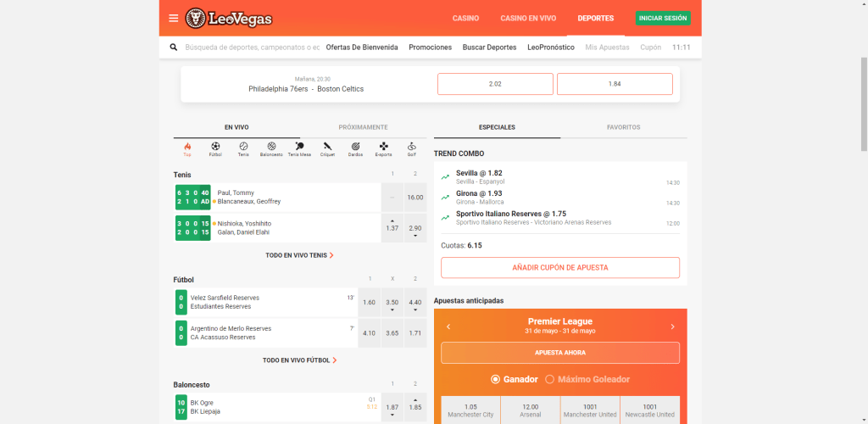The width and height of the screenshot is (868, 424).
Task: Open the Buscar Deportes link
Action: coord(489,47)
